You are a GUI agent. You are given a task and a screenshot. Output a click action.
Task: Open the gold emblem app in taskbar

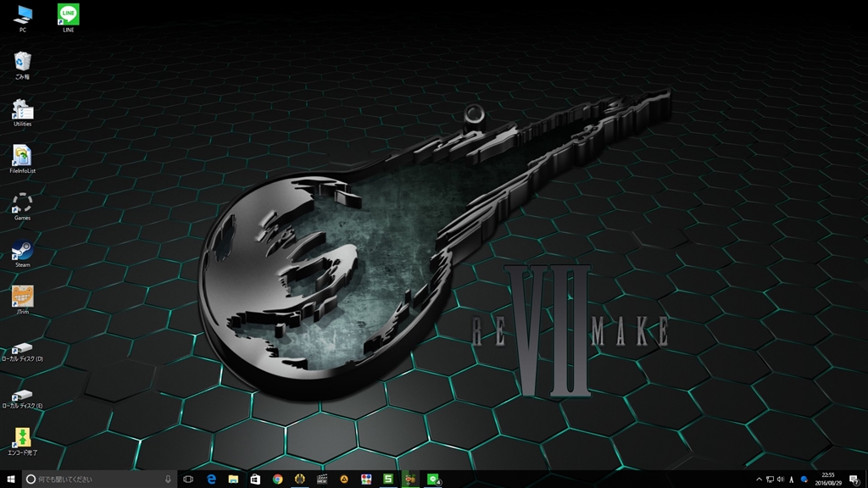pyautogui.click(x=299, y=480)
